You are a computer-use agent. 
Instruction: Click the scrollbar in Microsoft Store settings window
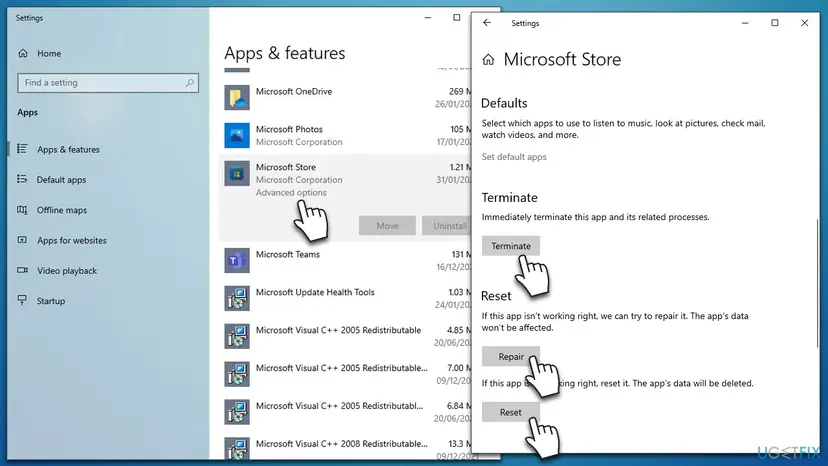817,283
